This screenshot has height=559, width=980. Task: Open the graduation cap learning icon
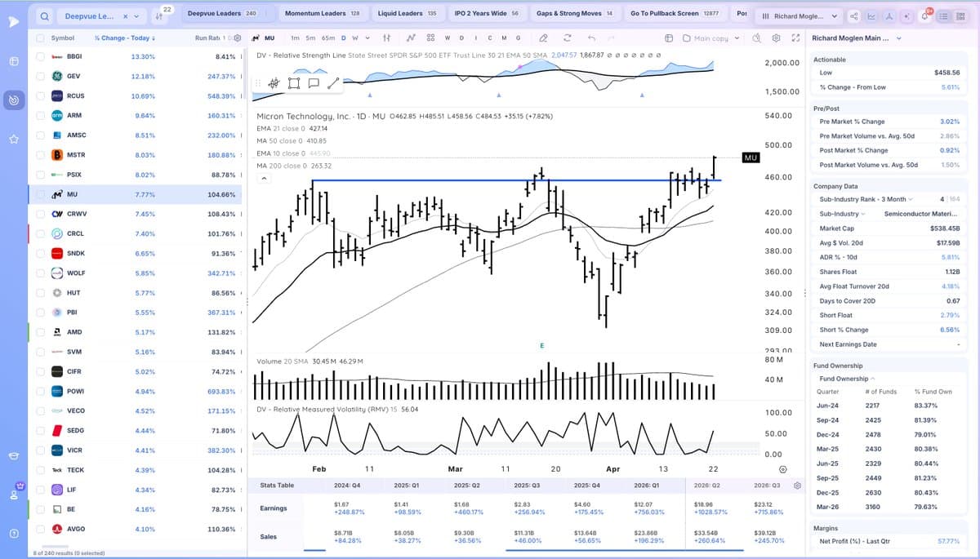pyautogui.click(x=14, y=455)
